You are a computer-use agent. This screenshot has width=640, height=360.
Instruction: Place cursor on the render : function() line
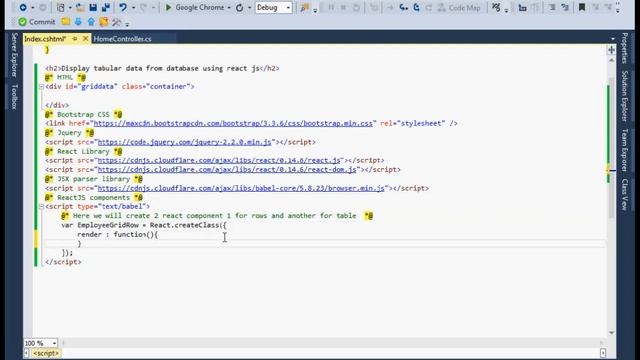(118, 234)
